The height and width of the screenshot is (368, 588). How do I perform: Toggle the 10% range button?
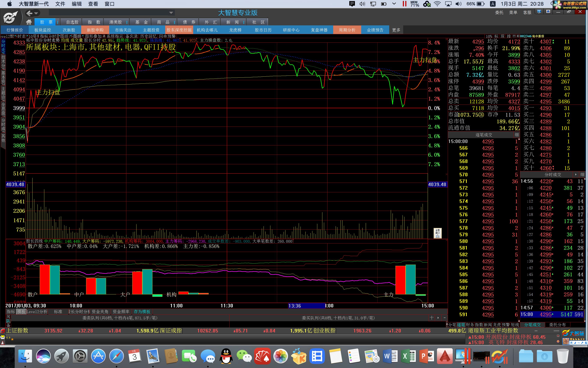coord(489,36)
